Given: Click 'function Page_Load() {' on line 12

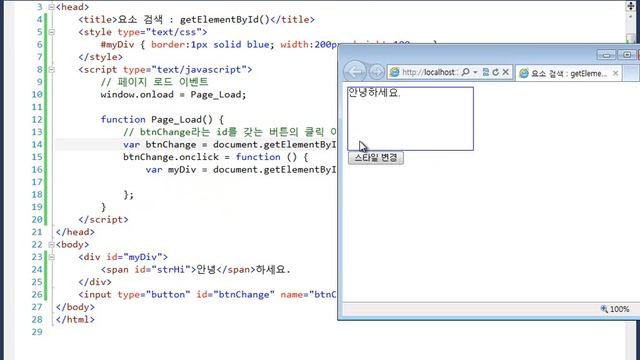Looking at the screenshot, I should pyautogui.click(x=162, y=120).
